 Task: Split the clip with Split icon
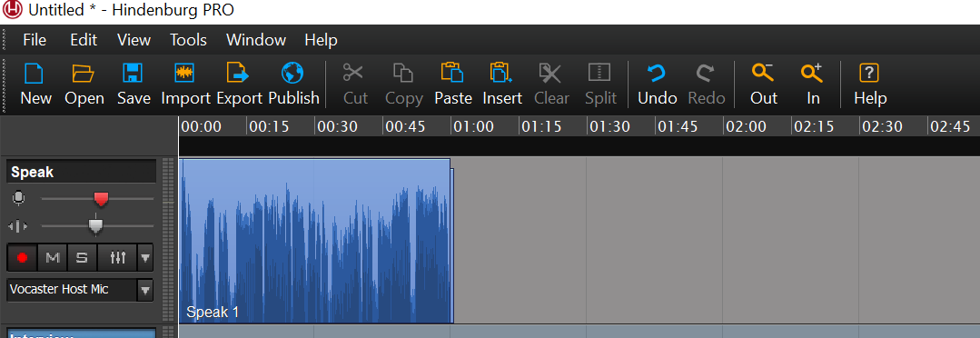[599, 74]
